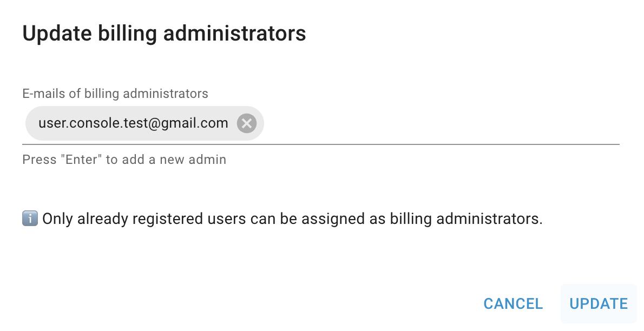644x331 pixels.
Task: Click the underline of the email field
Action: tap(320, 144)
